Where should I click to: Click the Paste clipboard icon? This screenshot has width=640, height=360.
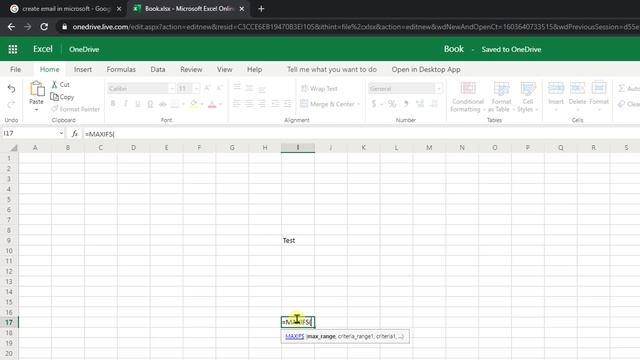point(37,88)
